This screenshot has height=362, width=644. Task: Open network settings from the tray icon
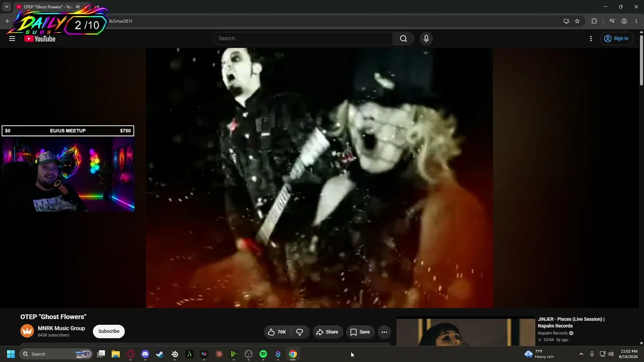click(x=602, y=354)
